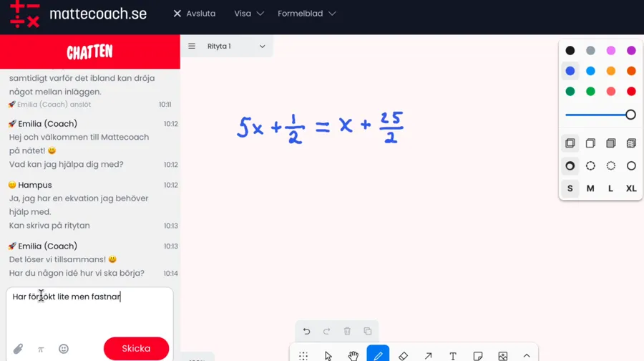Choose the semi fill style option
The height and width of the screenshot is (361, 644).
590,143
